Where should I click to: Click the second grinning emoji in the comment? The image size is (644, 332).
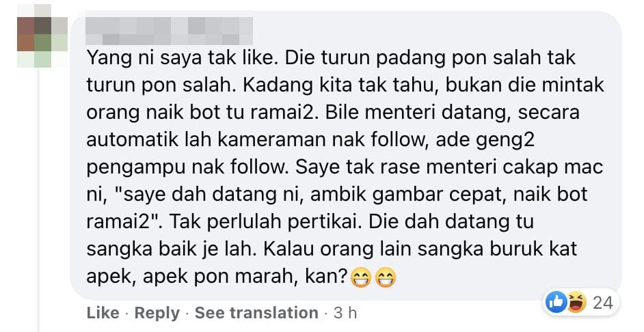click(386, 277)
